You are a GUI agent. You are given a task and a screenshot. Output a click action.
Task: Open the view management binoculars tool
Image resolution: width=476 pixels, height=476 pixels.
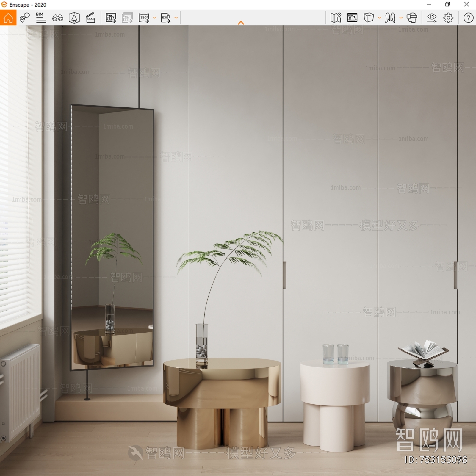[57, 18]
